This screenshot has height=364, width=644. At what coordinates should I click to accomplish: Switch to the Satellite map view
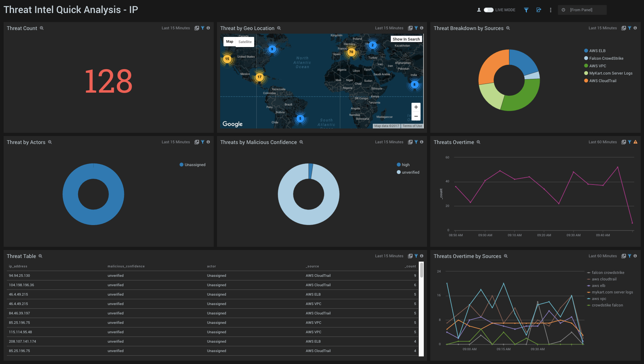pos(245,42)
